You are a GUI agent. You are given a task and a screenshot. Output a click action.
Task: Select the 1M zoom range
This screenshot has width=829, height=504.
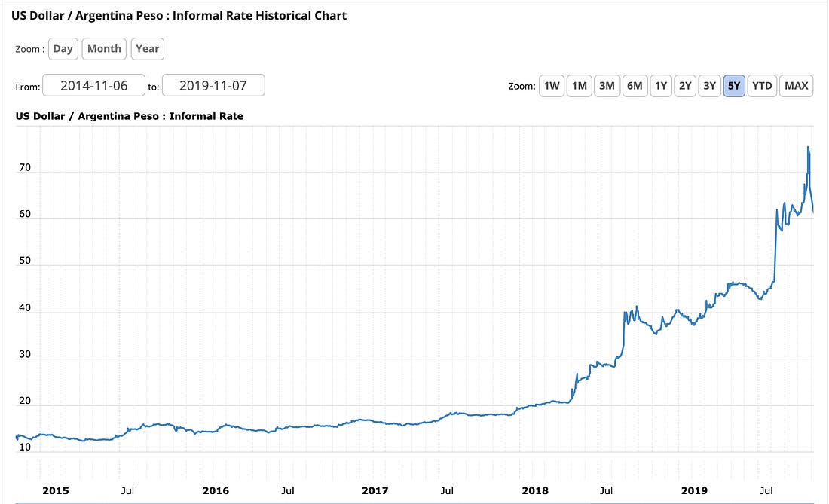click(x=579, y=86)
